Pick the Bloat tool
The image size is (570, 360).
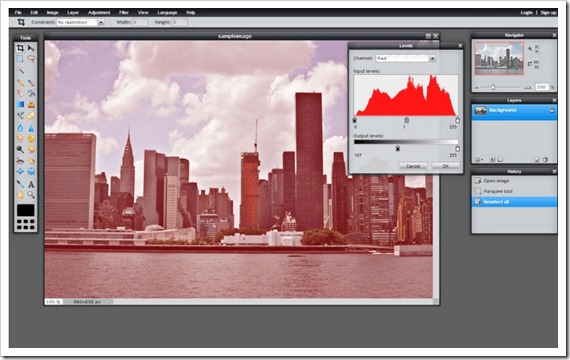pos(20,171)
